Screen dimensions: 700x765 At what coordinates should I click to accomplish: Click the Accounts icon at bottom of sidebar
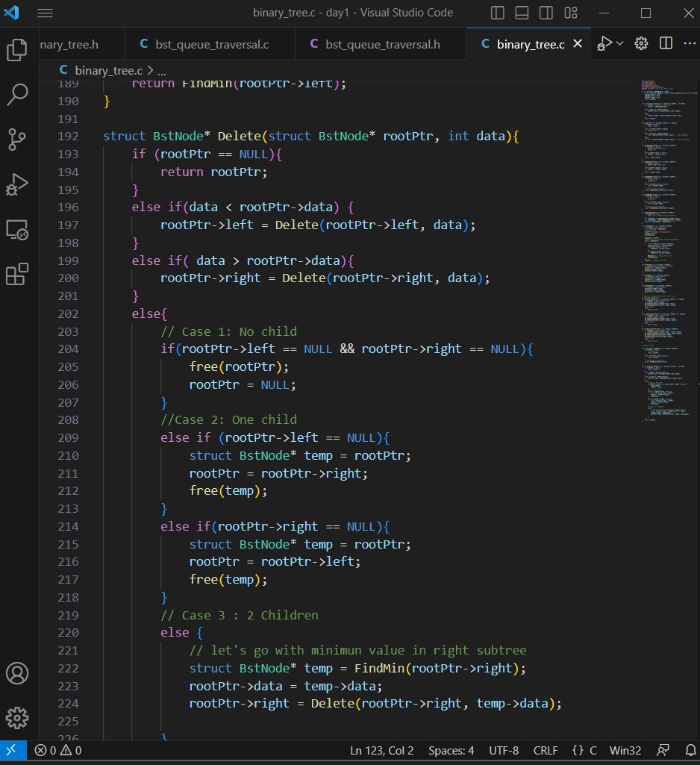18,673
